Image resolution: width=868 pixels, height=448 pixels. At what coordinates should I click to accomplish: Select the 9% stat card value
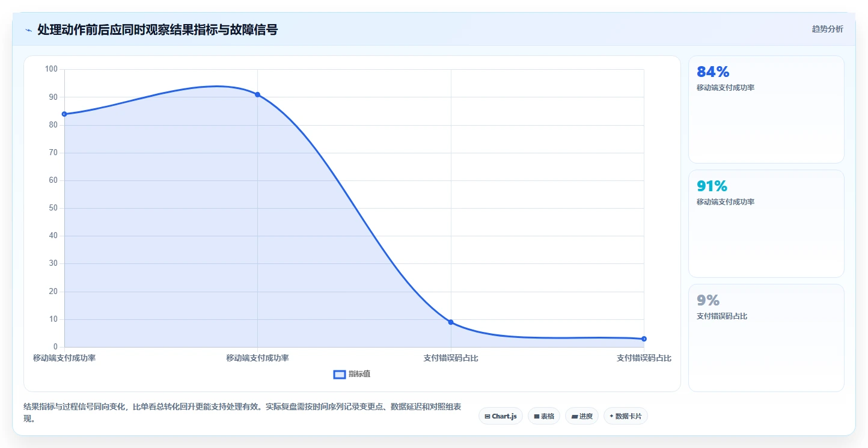pyautogui.click(x=708, y=300)
